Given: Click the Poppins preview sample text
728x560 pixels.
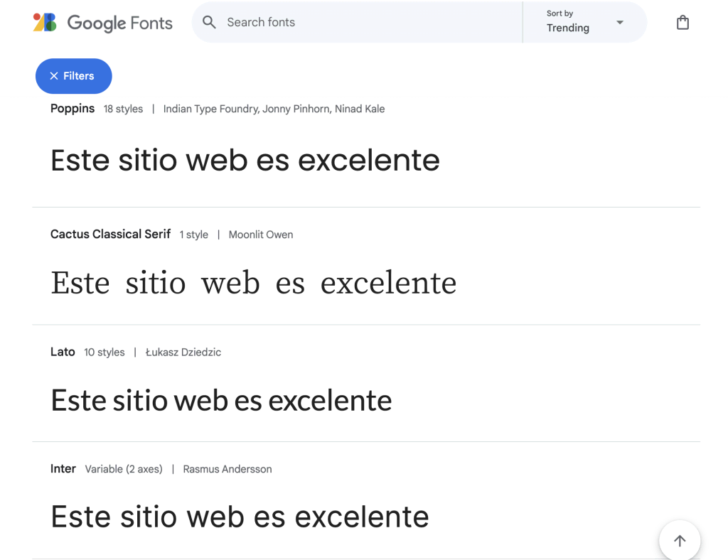Looking at the screenshot, I should pyautogui.click(x=245, y=160).
